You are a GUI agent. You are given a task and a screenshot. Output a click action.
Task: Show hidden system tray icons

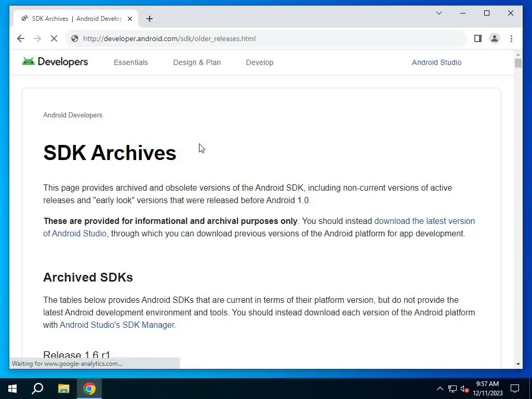[x=440, y=389]
